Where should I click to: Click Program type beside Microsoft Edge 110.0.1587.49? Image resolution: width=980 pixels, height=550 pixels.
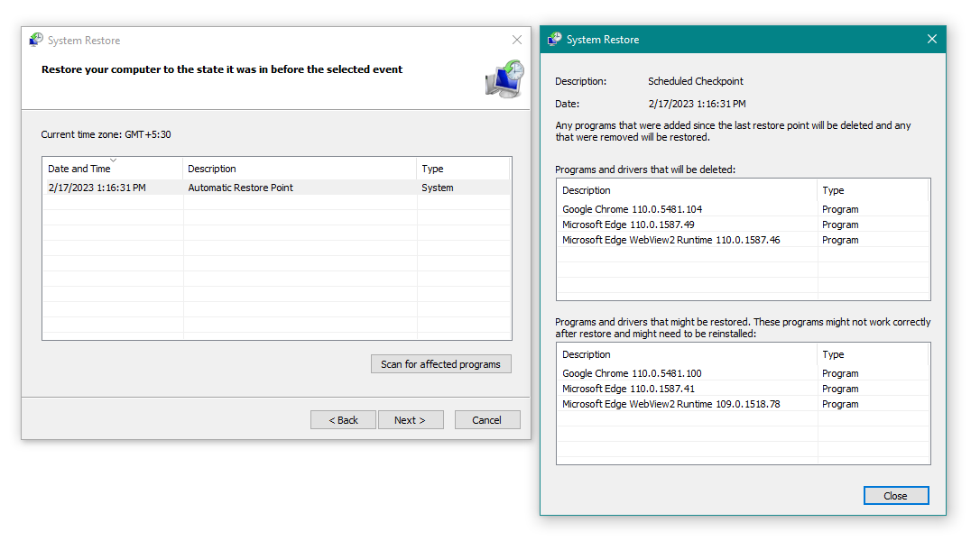point(840,225)
